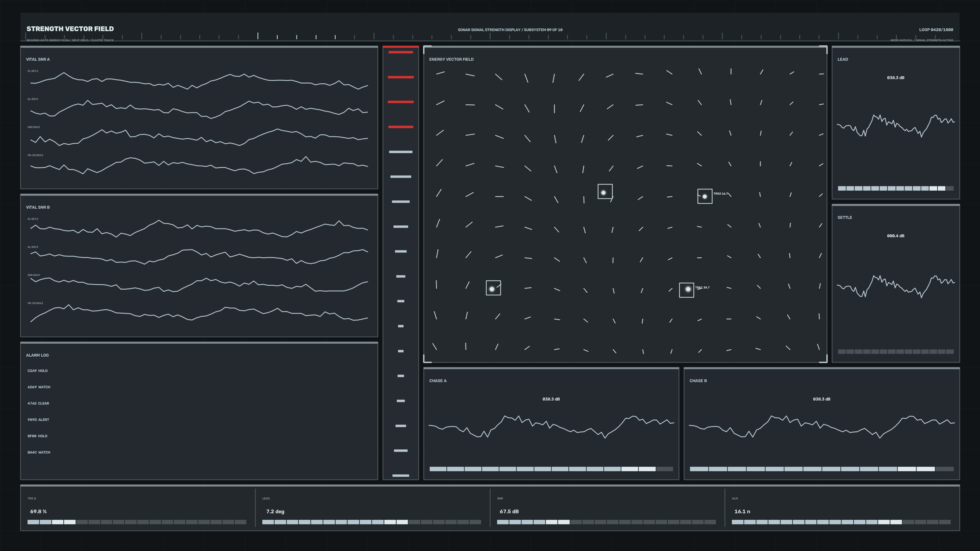Click 'RL 037.3' label in VITAL SNR A
Image resolution: width=980 pixels, height=551 pixels.
(33, 71)
